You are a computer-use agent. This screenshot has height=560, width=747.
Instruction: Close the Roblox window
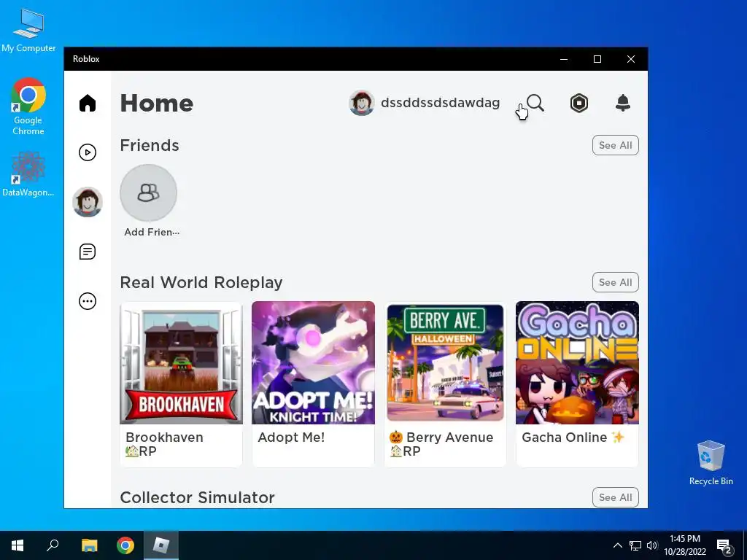coord(631,59)
